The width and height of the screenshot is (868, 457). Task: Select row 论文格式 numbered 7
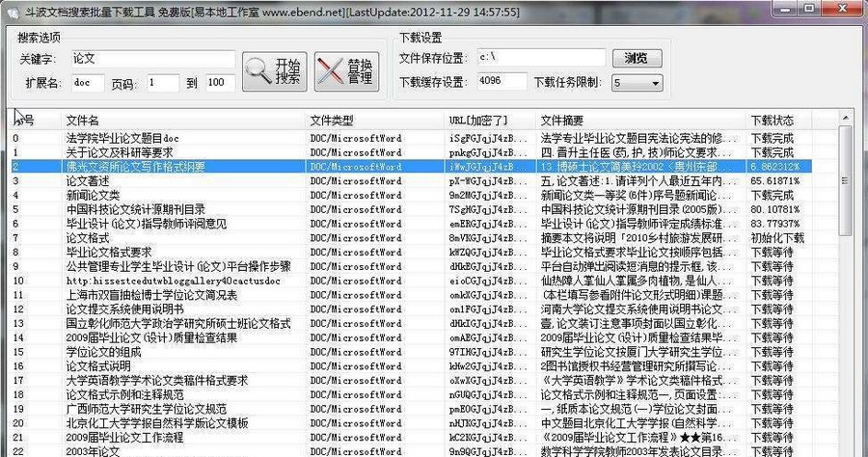coord(411,238)
